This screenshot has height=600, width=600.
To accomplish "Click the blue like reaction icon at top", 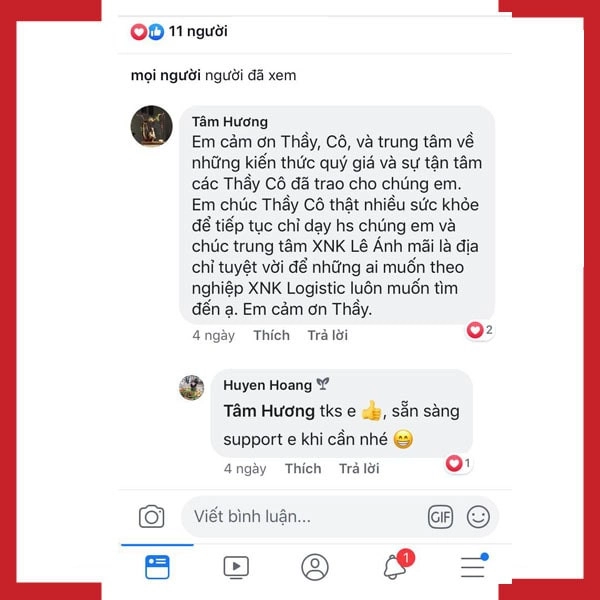I will (156, 32).
